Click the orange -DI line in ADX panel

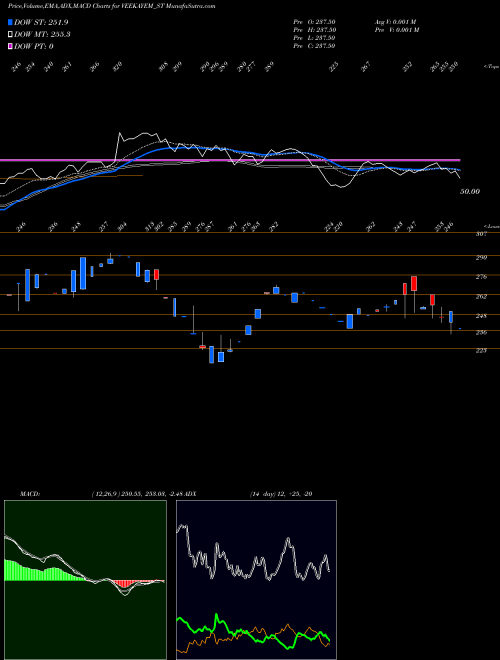pyautogui.click(x=288, y=625)
